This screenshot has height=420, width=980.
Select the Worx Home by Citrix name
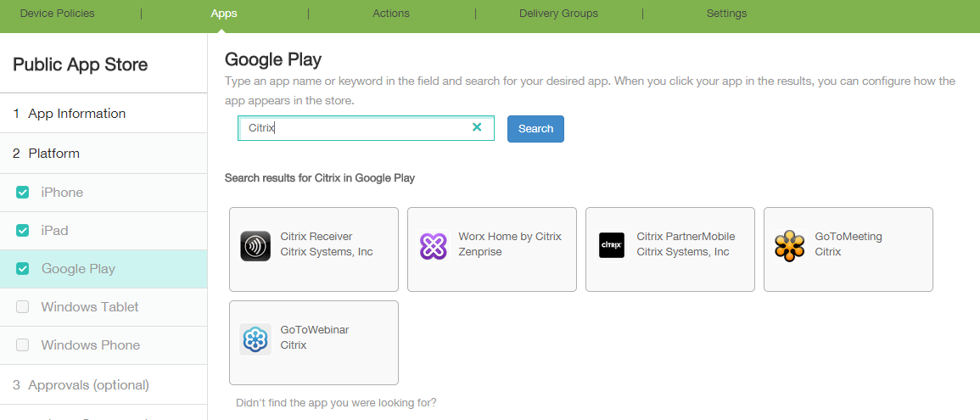[510, 237]
